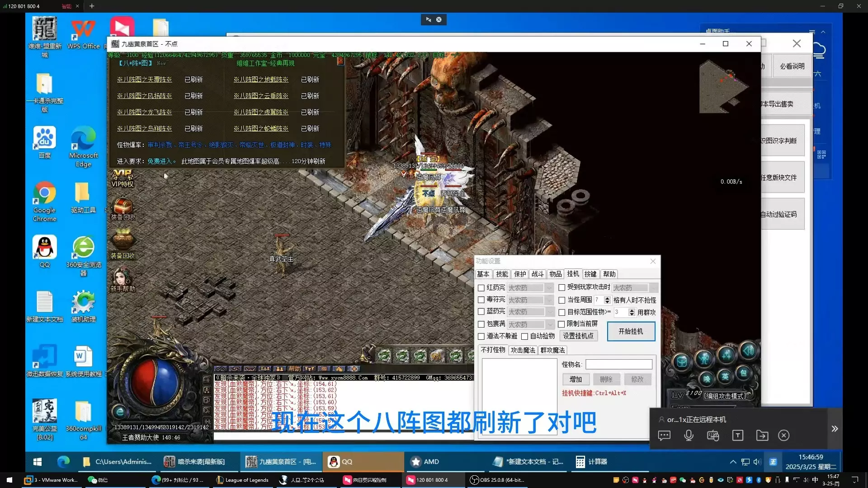This screenshot has height=488, width=868.
Task: Select the WPS Office desktop icon
Action: pos(83,34)
